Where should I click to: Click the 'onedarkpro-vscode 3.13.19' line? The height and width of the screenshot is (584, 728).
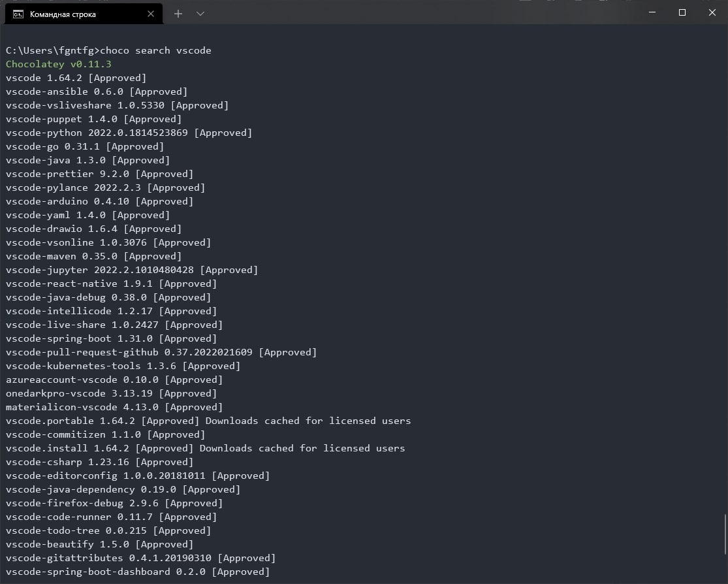click(x=112, y=393)
